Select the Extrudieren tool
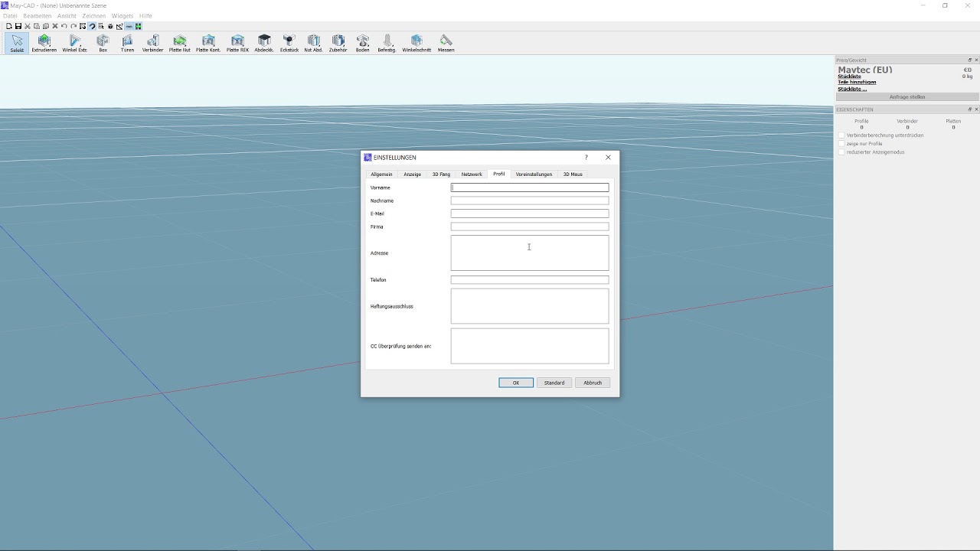The image size is (980, 551). tap(44, 44)
